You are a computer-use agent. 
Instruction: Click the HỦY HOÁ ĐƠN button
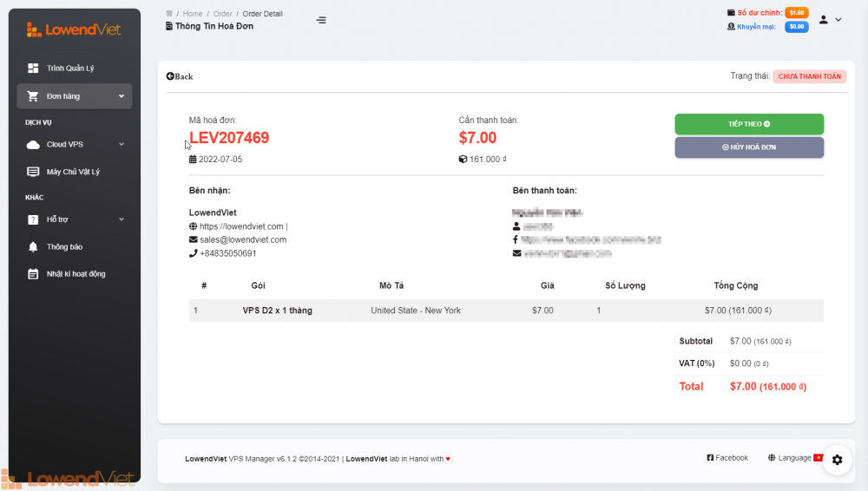(x=749, y=147)
